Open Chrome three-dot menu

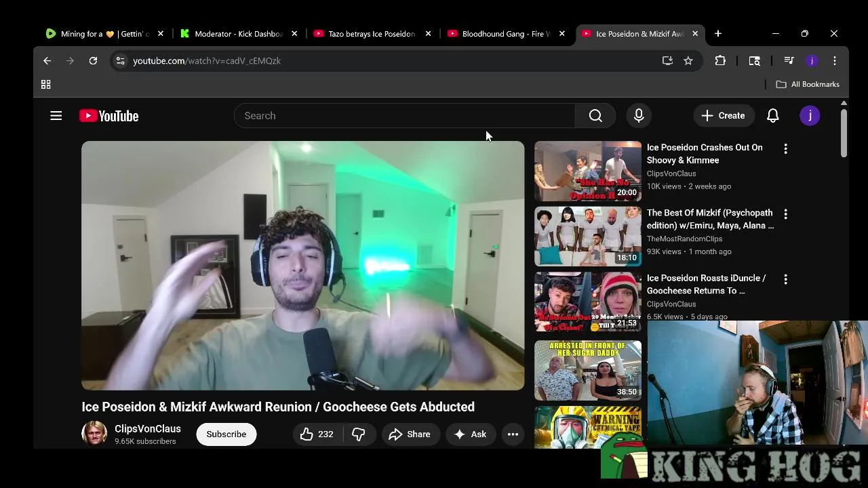coord(835,61)
